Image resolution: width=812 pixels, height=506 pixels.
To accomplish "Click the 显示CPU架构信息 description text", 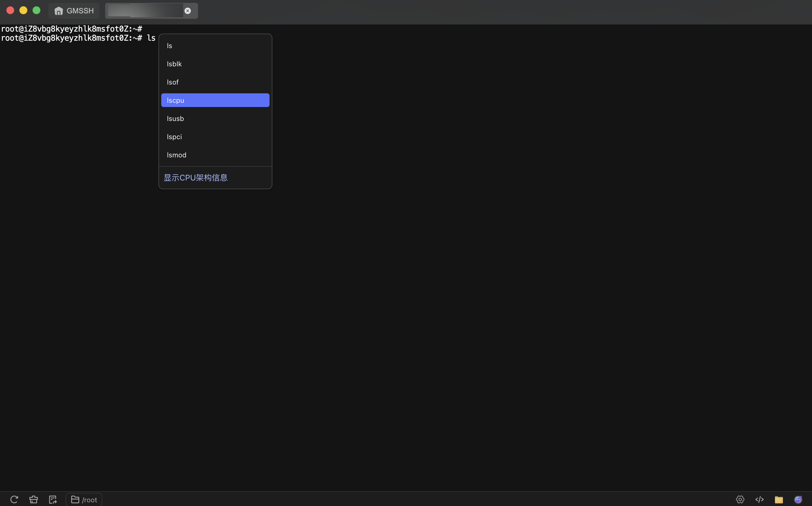I will 196,178.
